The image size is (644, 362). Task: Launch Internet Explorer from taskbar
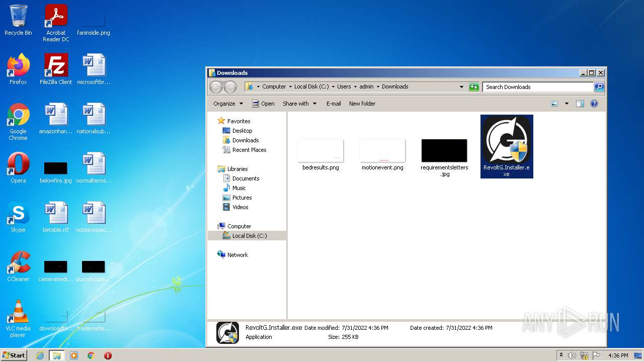click(40, 355)
